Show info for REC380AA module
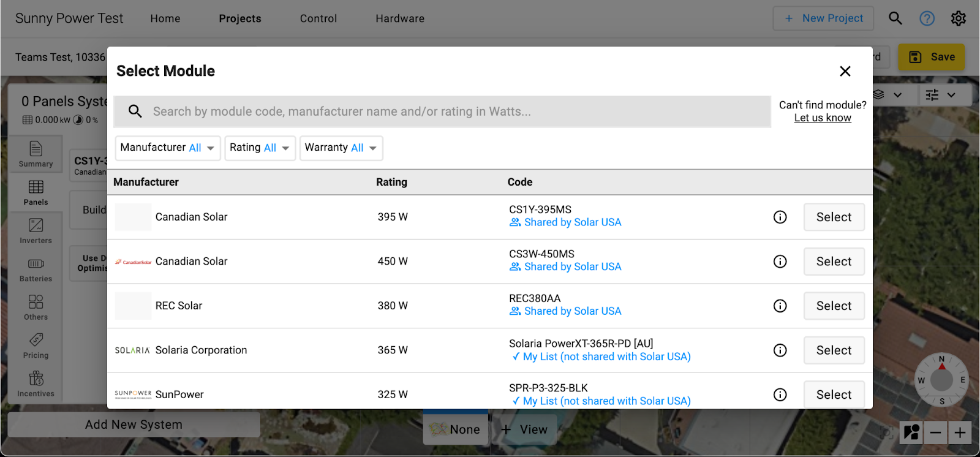Image resolution: width=980 pixels, height=457 pixels. click(x=780, y=306)
